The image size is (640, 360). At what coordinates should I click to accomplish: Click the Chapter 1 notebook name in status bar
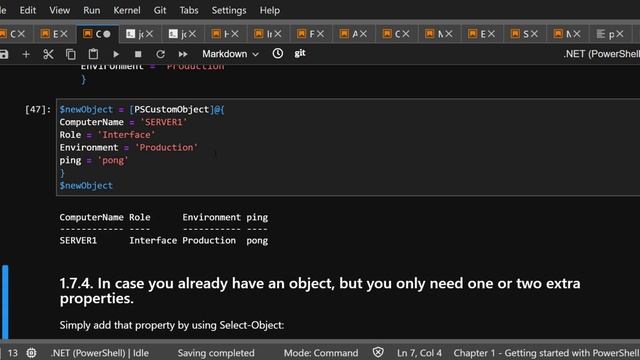[547, 353]
